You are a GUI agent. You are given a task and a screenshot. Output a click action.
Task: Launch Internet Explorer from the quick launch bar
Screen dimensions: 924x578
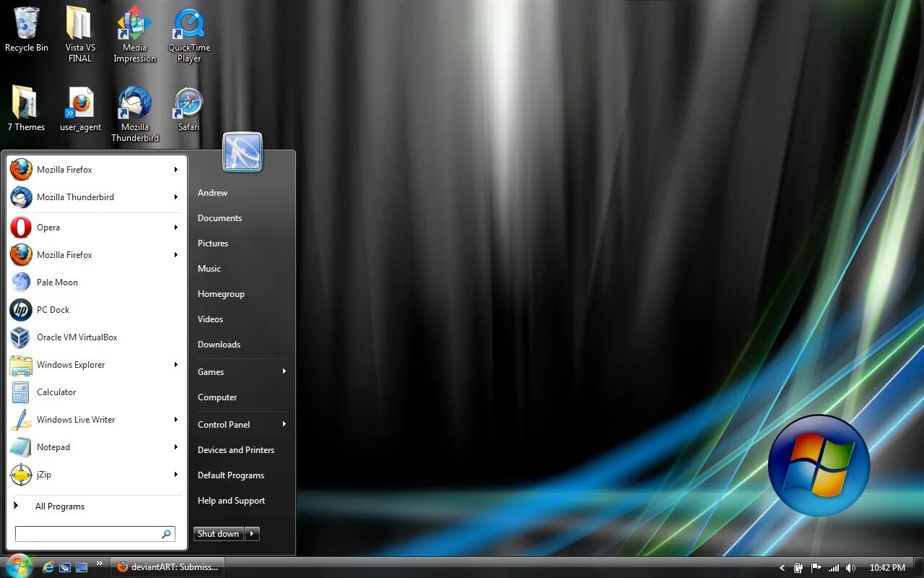tap(48, 568)
